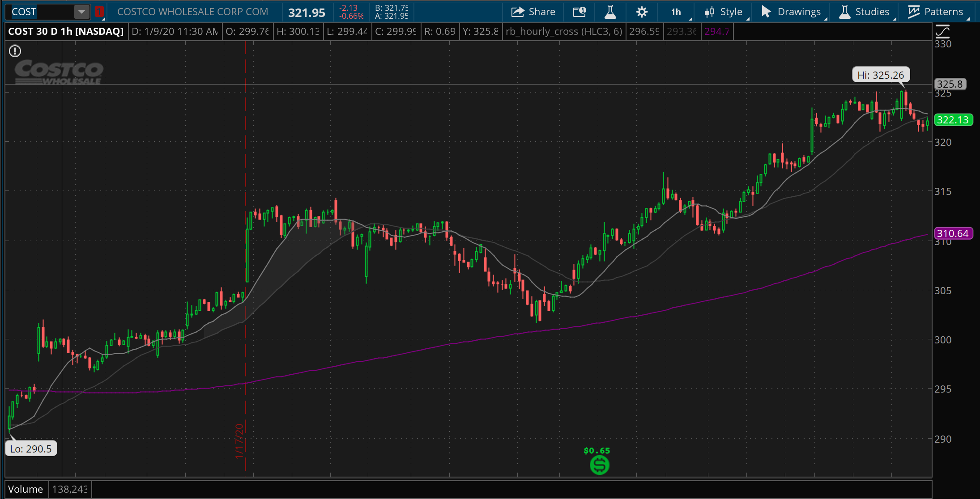The height and width of the screenshot is (499, 980).
Task: Click the $0.65 dividend marker icon
Action: click(599, 465)
